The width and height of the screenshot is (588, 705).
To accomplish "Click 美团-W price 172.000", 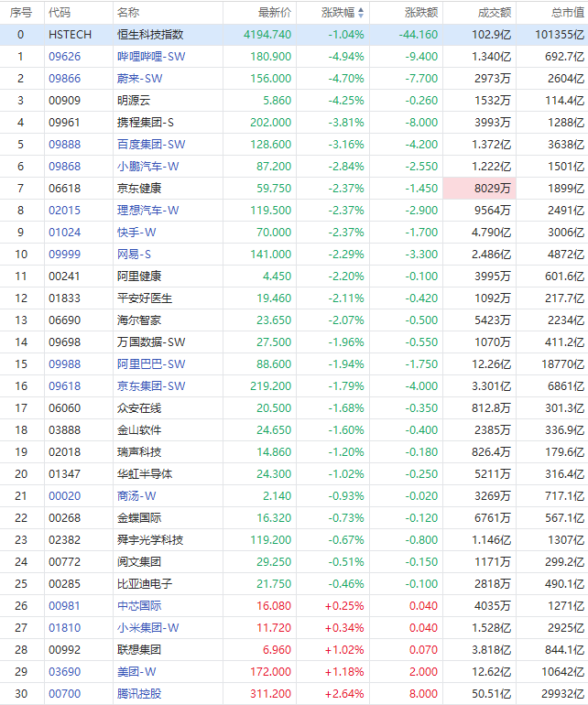I will [271, 672].
